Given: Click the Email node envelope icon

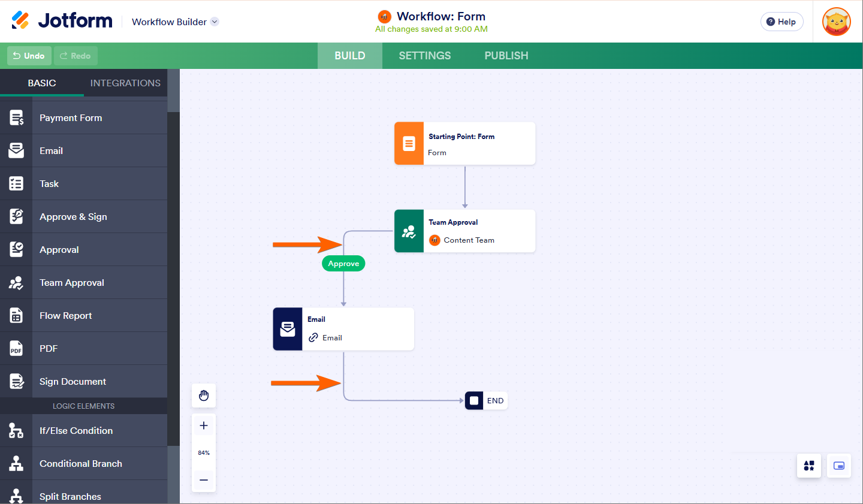Looking at the screenshot, I should 288,329.
